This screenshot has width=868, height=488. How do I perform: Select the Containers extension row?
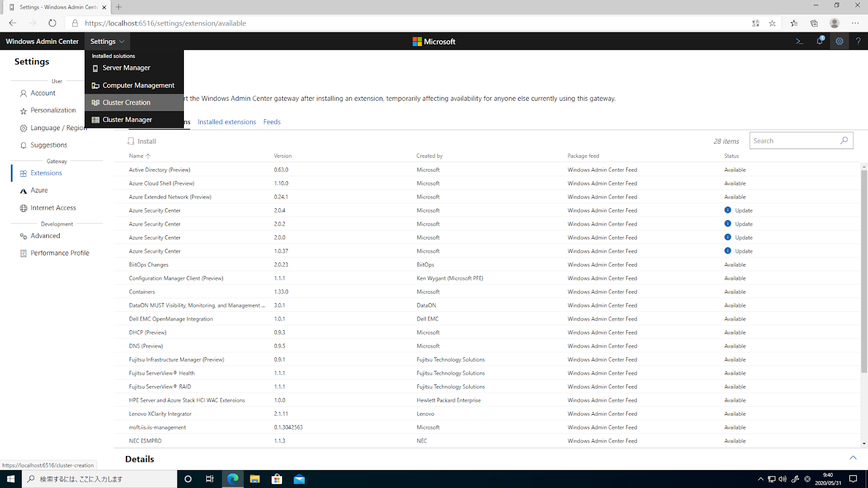(487, 292)
